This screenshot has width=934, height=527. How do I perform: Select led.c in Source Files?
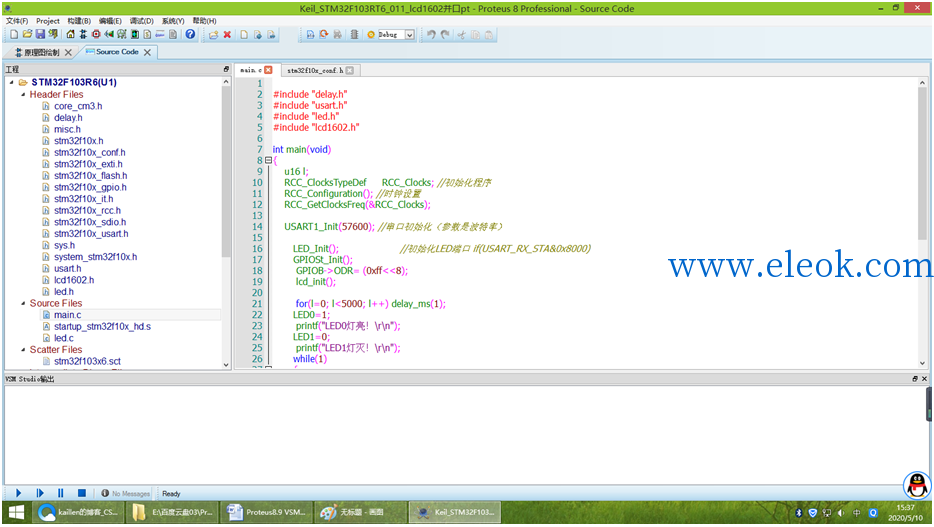pos(64,338)
